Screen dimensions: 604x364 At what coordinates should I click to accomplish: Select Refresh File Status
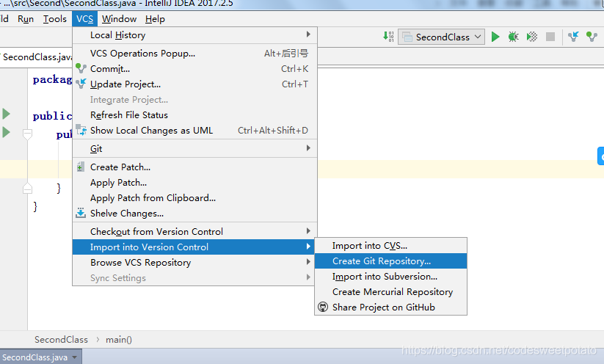(194, 114)
